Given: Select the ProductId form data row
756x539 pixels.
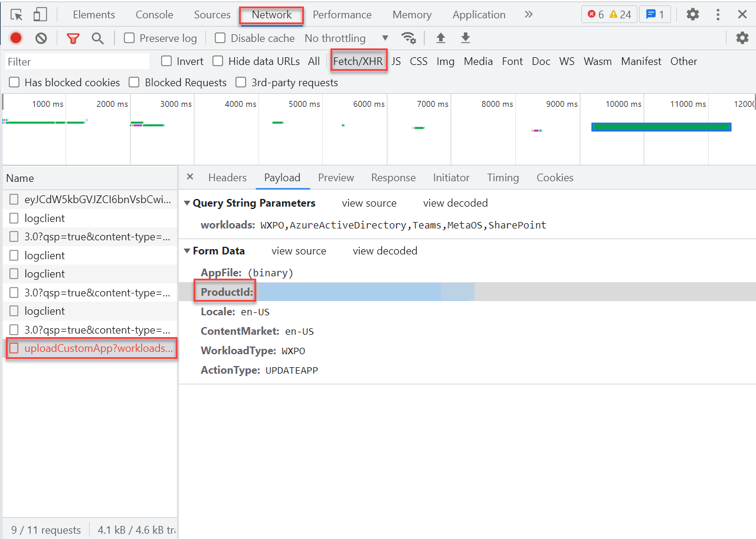Looking at the screenshot, I should (x=467, y=292).
